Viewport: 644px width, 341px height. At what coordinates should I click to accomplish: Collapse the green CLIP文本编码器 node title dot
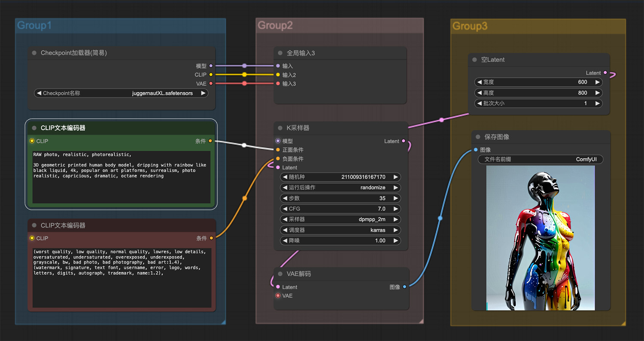(34, 128)
